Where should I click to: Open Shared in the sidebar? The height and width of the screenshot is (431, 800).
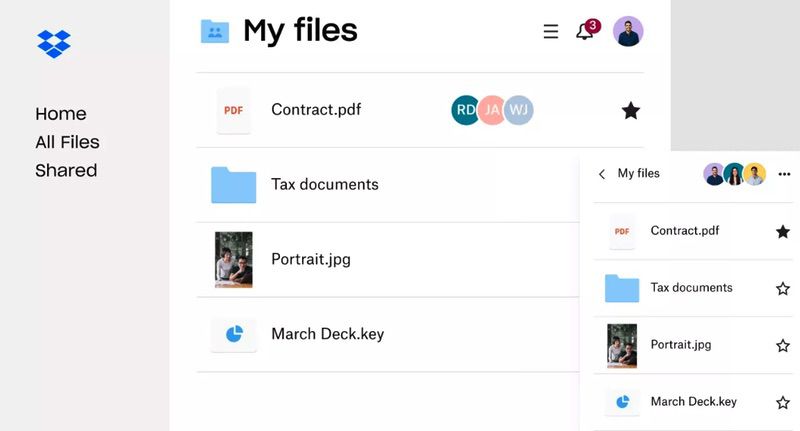[66, 170]
